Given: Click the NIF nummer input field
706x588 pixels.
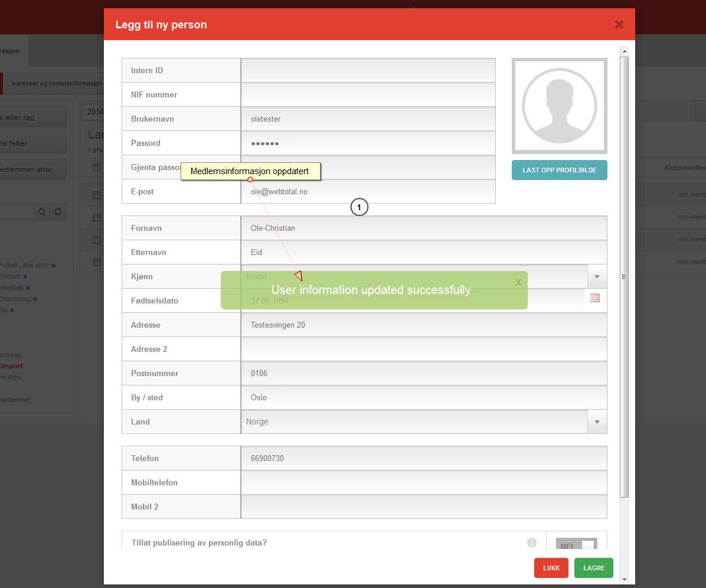Looking at the screenshot, I should coord(368,94).
